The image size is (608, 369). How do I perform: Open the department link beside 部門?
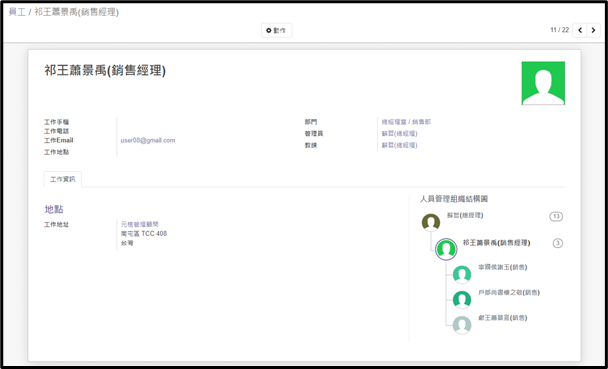click(x=406, y=122)
